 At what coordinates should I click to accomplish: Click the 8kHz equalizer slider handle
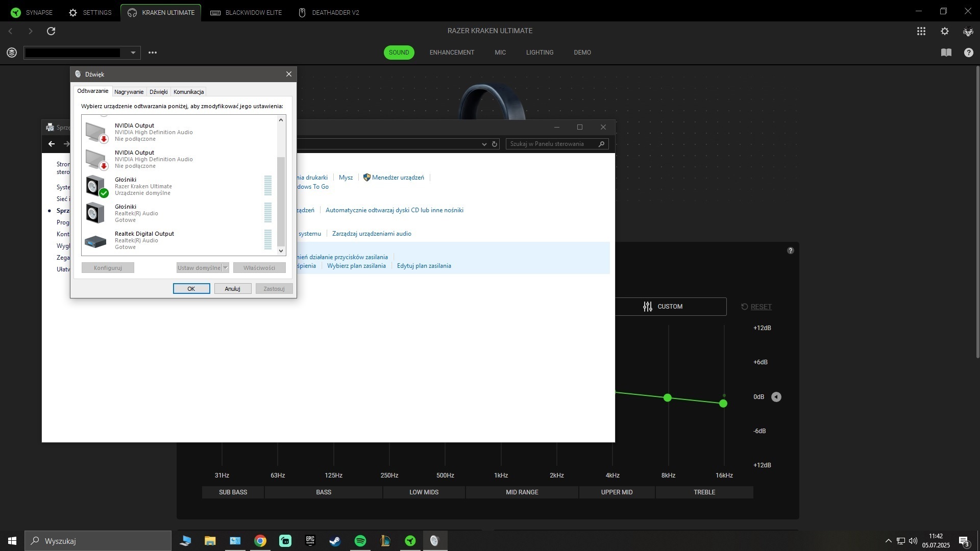point(668,397)
